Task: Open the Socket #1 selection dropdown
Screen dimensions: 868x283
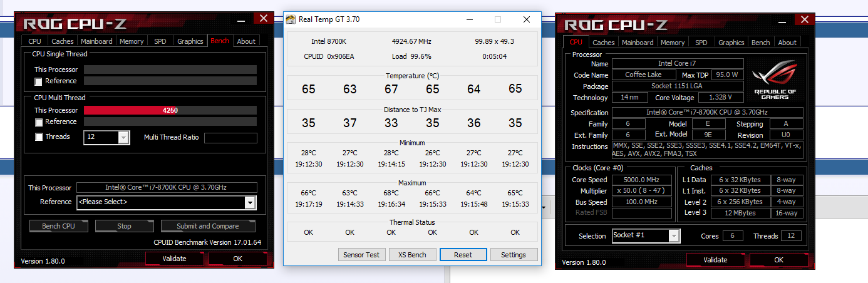Action: coord(674,236)
